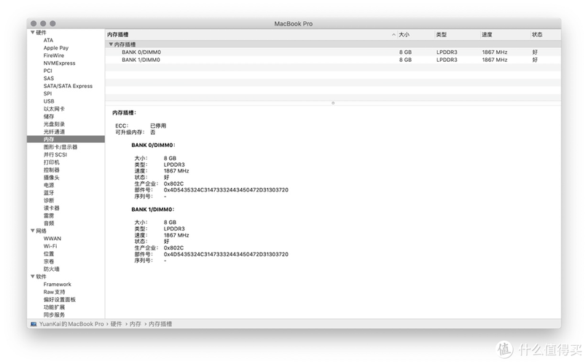Select ATA in the sidebar
588x364 pixels.
pyautogui.click(x=48, y=40)
